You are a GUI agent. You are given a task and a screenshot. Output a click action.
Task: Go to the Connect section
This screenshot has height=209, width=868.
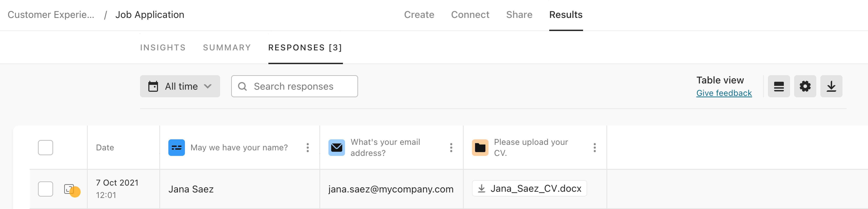[x=470, y=14]
